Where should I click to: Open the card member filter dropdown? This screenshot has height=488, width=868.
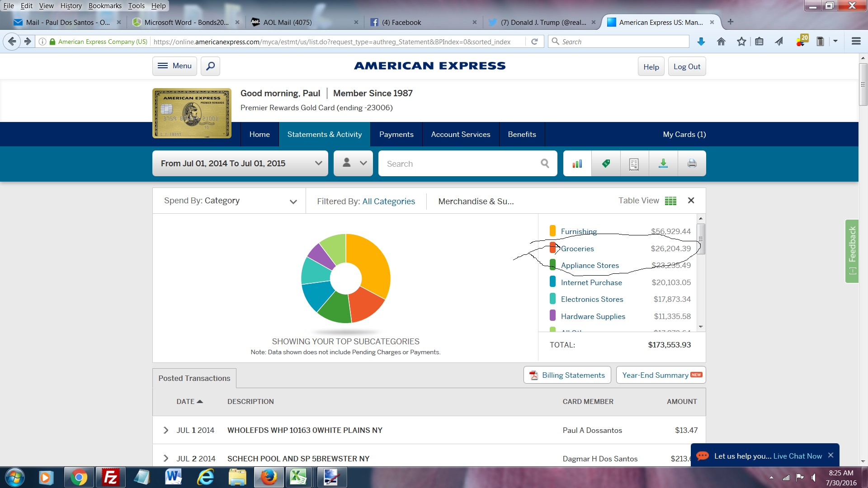coord(353,164)
